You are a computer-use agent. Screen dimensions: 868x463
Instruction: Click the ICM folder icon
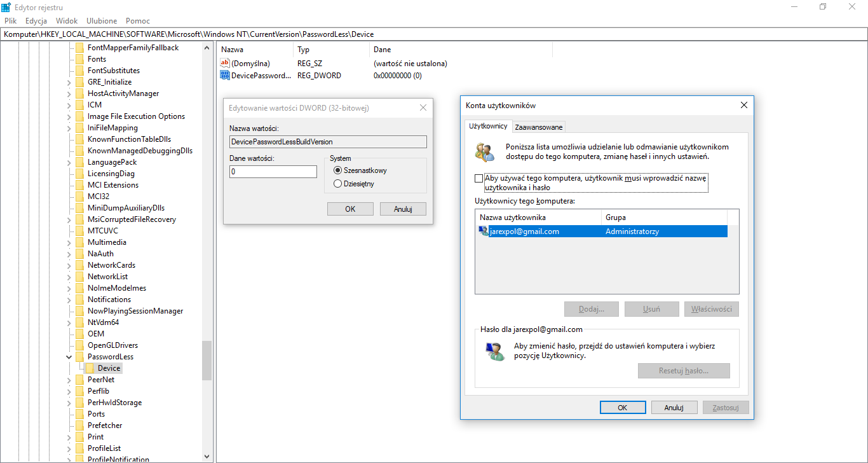point(79,105)
